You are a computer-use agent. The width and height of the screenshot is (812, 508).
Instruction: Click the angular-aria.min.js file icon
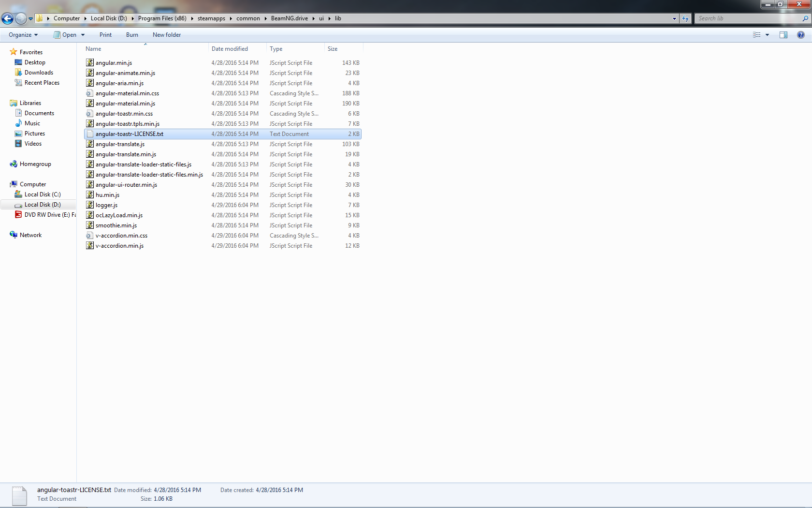point(90,83)
